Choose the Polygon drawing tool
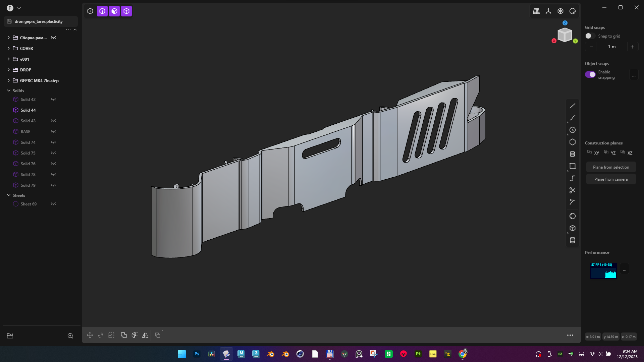The image size is (644, 362). (x=573, y=142)
